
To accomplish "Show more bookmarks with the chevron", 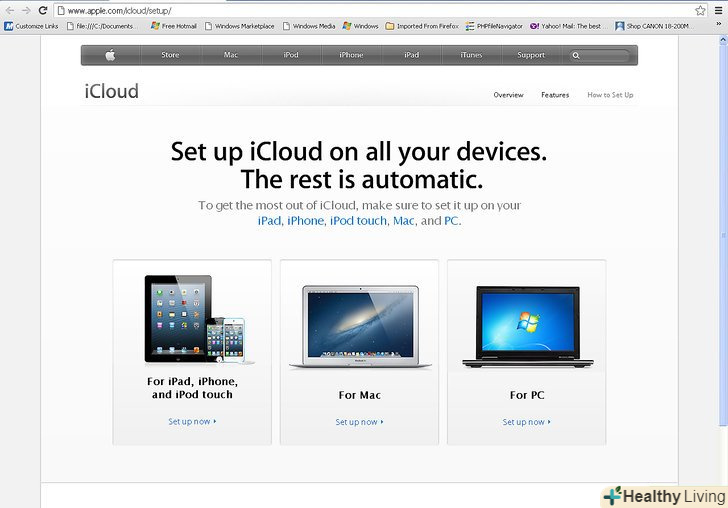I will pos(719,24).
